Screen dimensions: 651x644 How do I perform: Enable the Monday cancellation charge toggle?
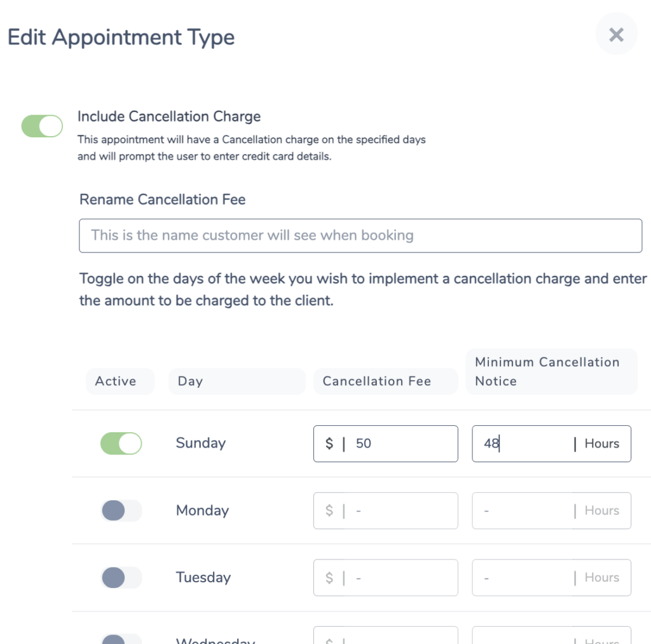(121, 510)
